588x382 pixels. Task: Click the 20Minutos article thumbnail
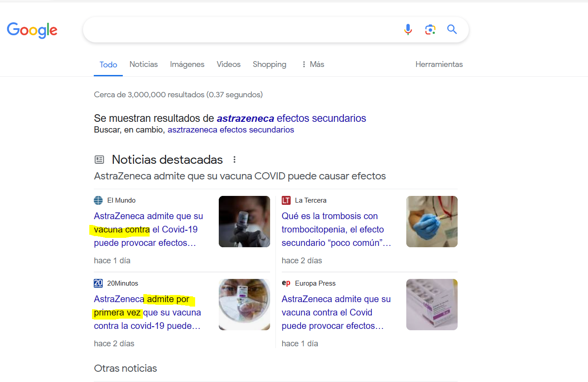click(244, 305)
